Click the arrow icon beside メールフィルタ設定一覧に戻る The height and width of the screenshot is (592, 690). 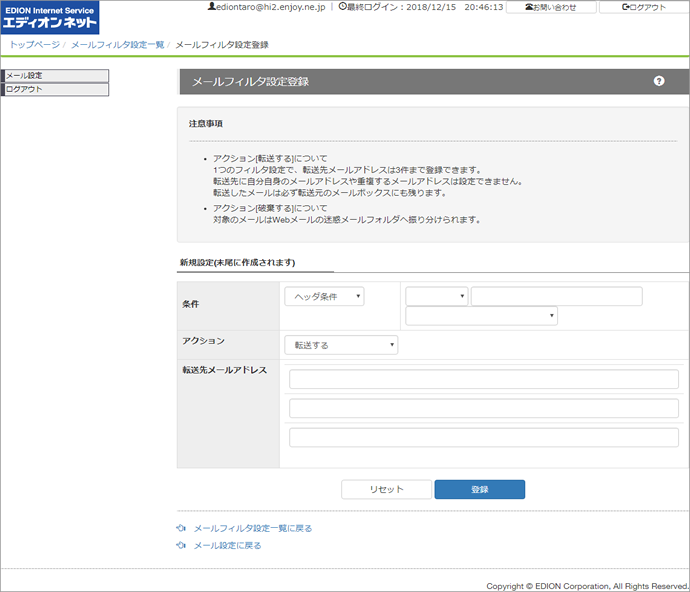(x=181, y=528)
